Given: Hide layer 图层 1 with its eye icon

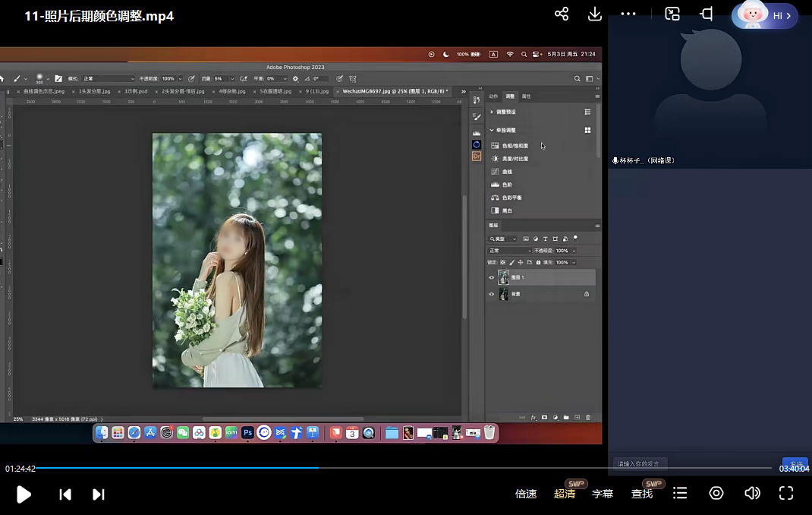Looking at the screenshot, I should [492, 278].
